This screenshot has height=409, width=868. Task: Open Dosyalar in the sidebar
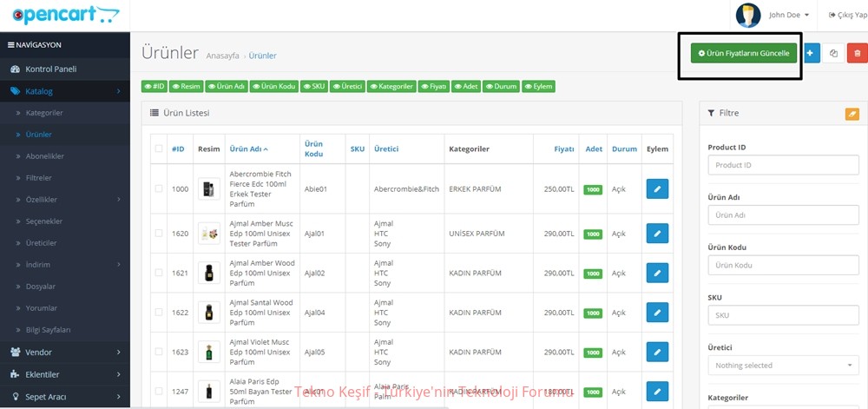click(41, 287)
